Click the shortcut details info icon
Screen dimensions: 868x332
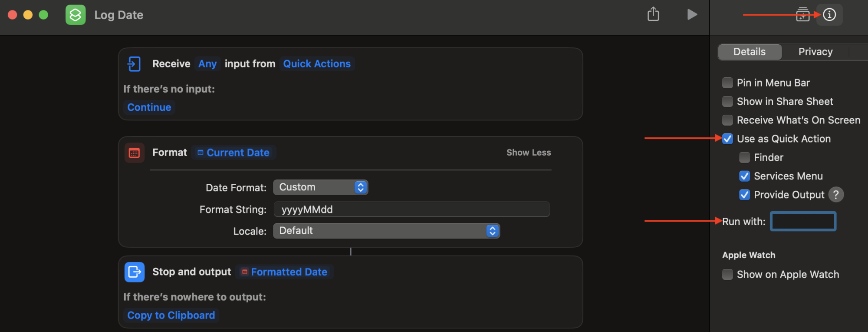click(829, 15)
